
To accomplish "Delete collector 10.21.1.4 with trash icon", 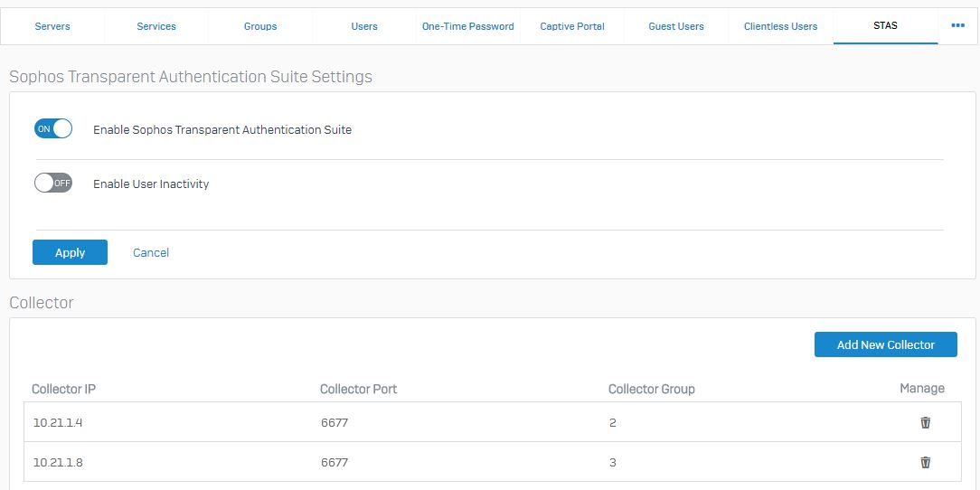I will tap(925, 422).
